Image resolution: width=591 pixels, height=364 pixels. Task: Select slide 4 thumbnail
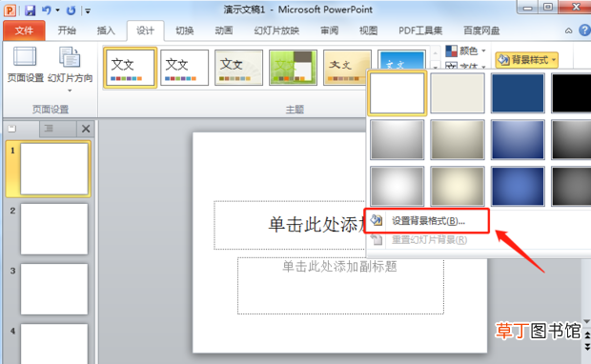click(x=54, y=344)
